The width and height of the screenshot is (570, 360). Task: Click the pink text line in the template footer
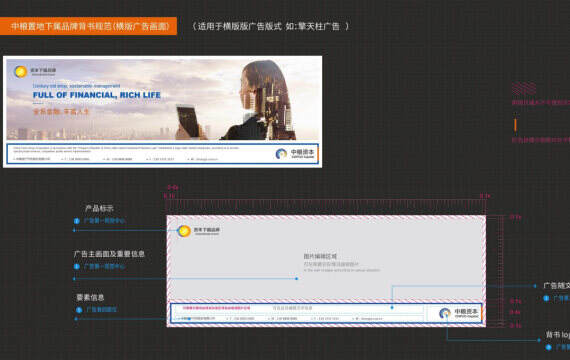coord(216,308)
